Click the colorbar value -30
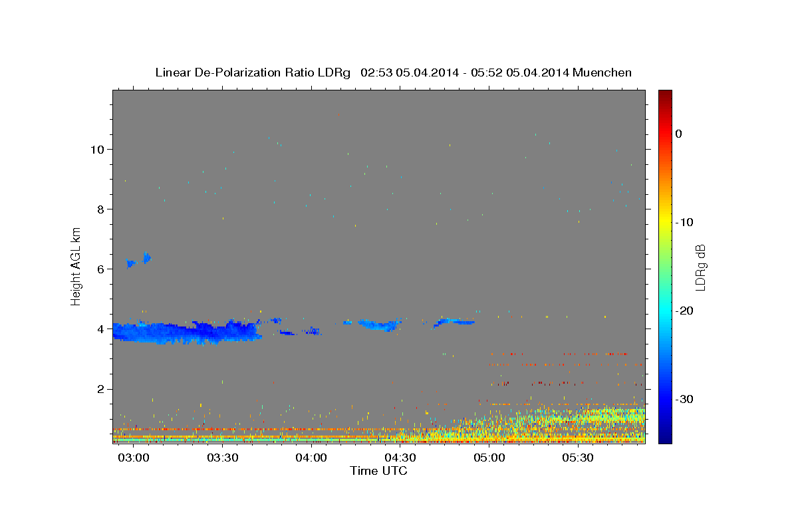Viewport: 798px width, 532px height. [685, 399]
